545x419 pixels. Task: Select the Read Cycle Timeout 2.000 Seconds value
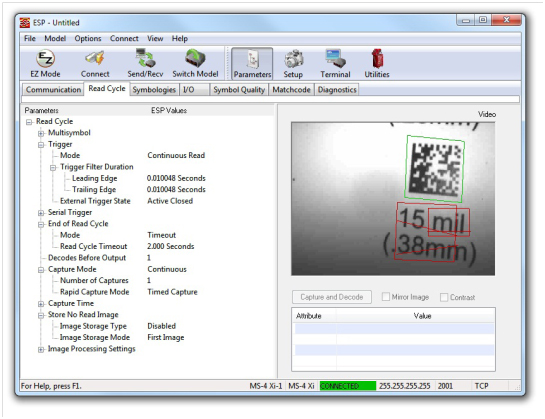coord(170,246)
